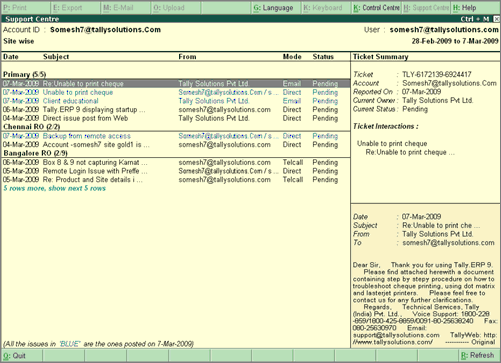This screenshot has height=363, width=501.
Task: Click the E: Export button
Action: (76, 8)
